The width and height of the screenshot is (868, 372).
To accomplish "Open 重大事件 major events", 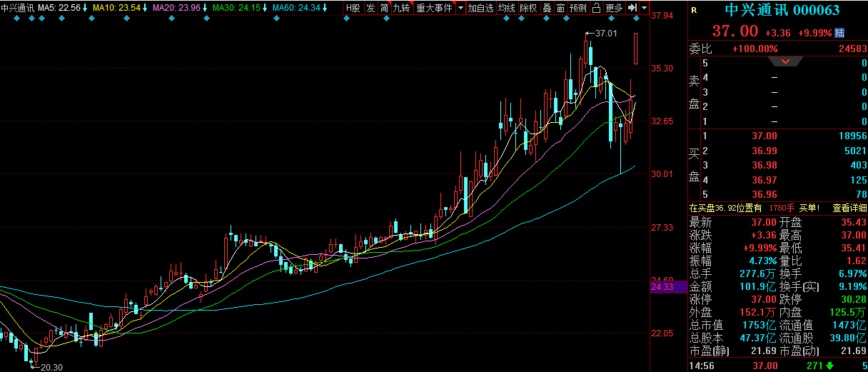I will click(434, 8).
